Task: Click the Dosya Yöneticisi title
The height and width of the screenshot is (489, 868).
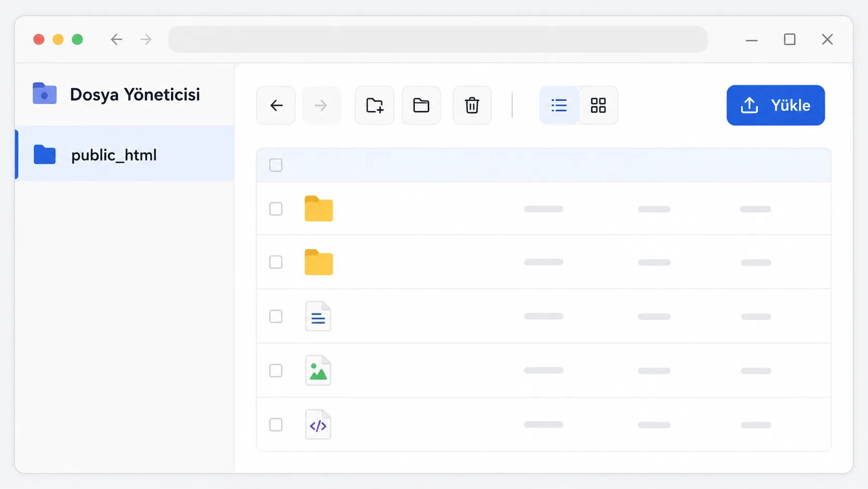Action: coord(135,95)
